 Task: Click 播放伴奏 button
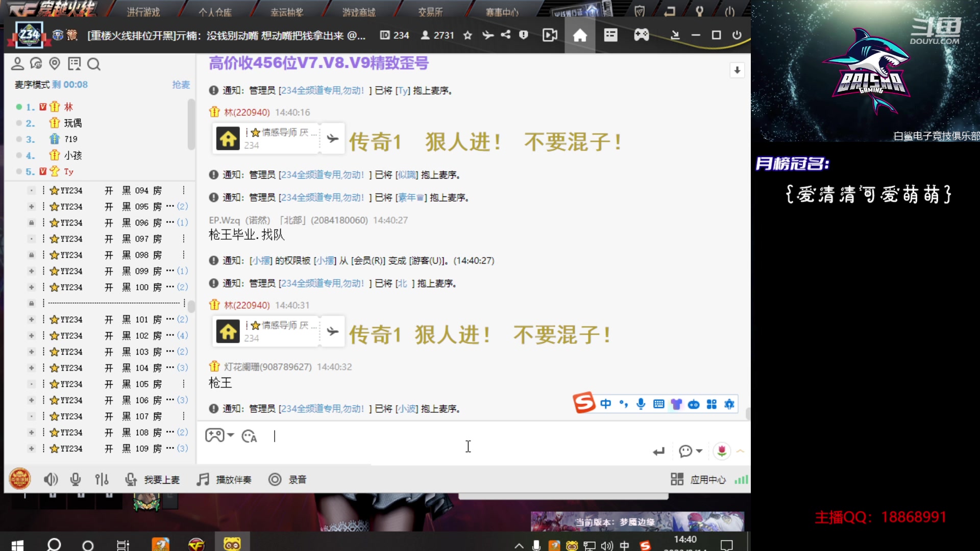pos(225,480)
